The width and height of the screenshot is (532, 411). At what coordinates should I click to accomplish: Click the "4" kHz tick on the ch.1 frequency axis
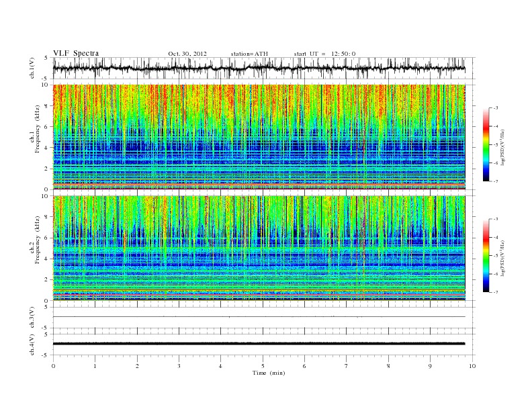(x=47, y=148)
